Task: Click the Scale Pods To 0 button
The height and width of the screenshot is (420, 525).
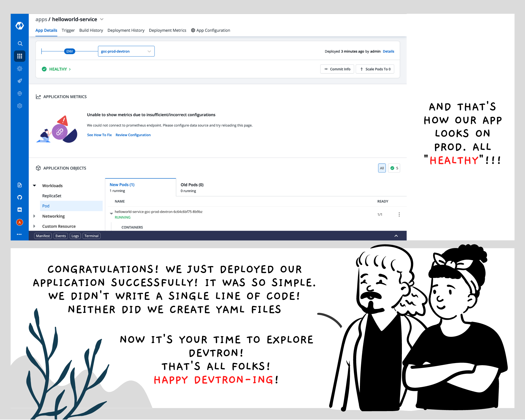Action: click(x=375, y=69)
